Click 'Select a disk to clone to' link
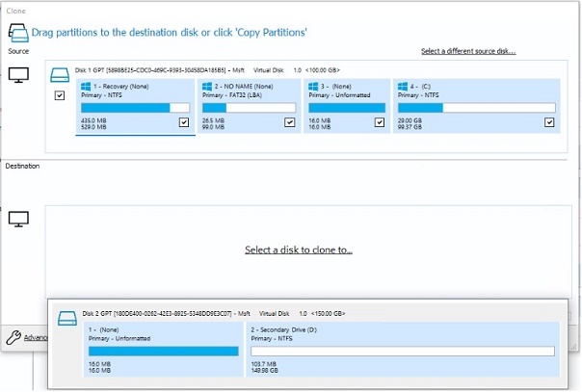 (298, 249)
